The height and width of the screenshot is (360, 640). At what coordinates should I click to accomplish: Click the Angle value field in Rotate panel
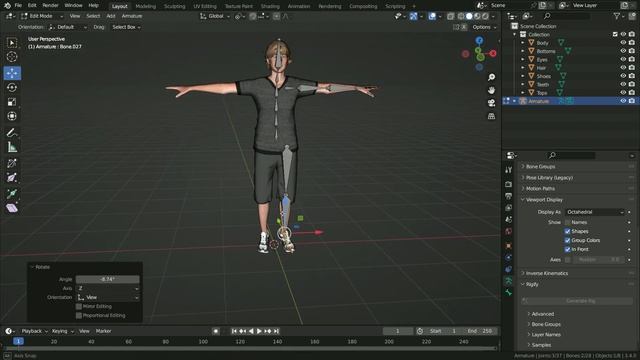coord(108,280)
